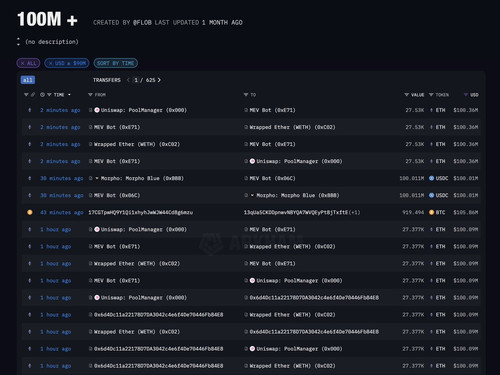Viewport: 500px width, 375px height.
Task: Select the 'all' tab above transfers
Action: coord(28,80)
